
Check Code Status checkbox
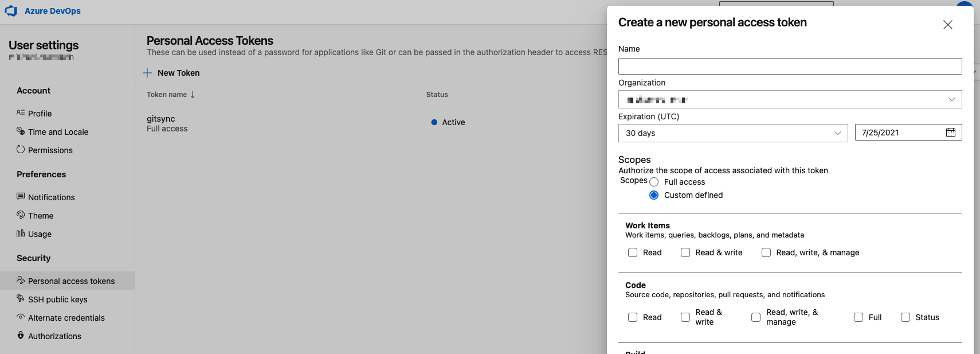[905, 317]
